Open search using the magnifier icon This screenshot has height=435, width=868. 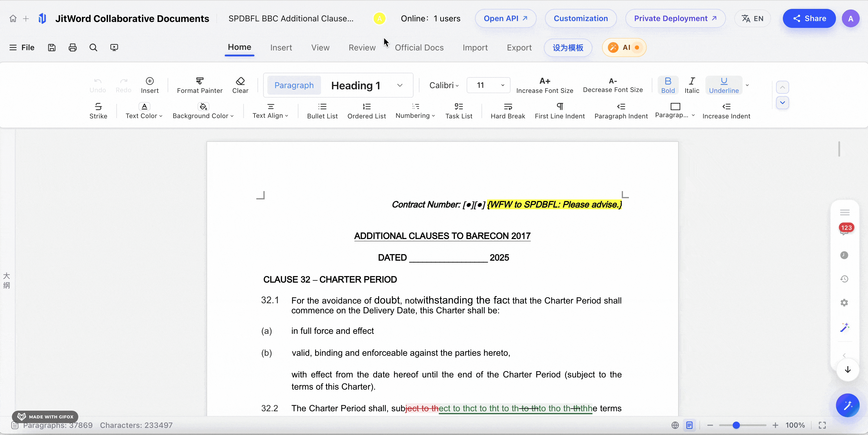point(93,47)
